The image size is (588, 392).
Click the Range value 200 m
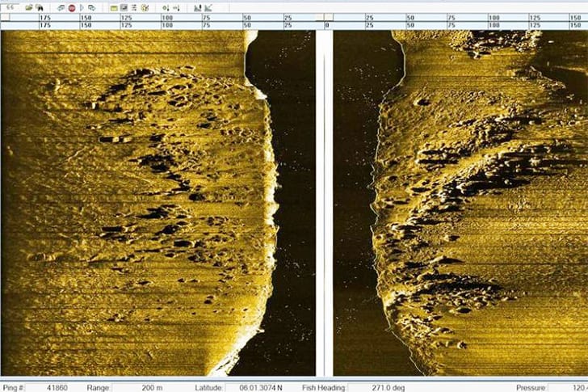pos(152,387)
